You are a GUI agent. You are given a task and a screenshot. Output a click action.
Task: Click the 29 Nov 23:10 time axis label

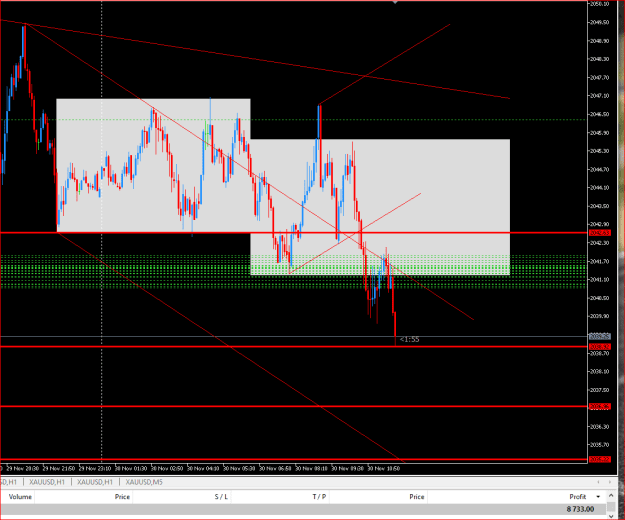pyautogui.click(x=95, y=469)
